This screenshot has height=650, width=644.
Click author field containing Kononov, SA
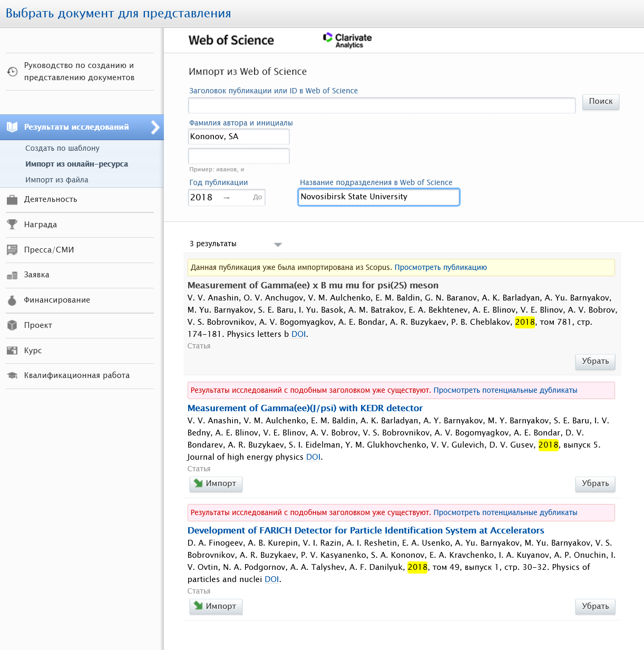pyautogui.click(x=239, y=137)
